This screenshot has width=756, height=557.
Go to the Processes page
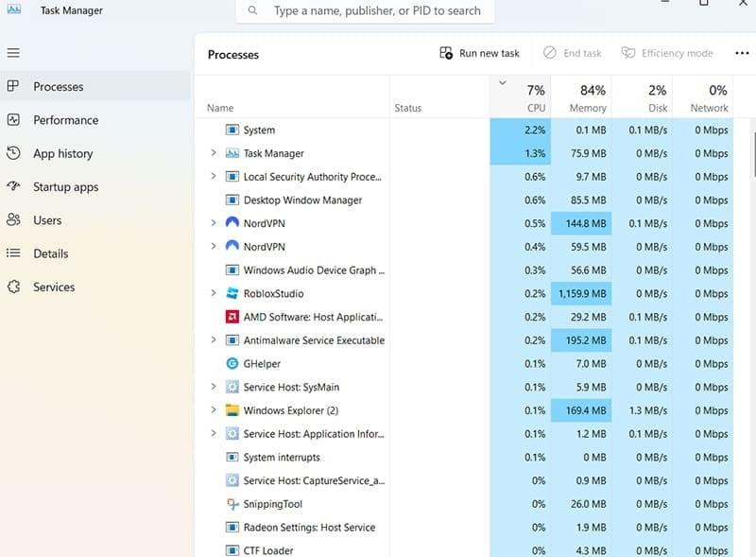point(95,86)
